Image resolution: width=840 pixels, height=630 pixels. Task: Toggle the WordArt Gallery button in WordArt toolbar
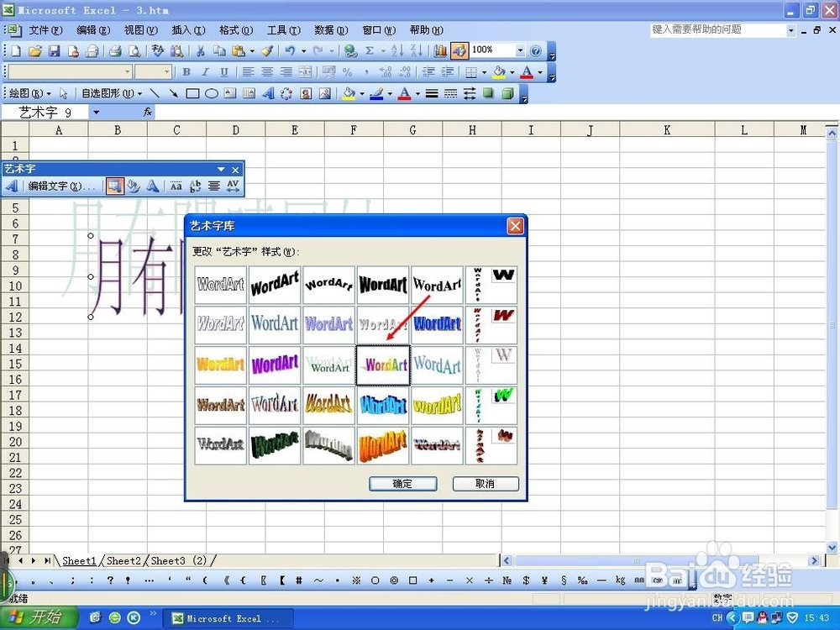pyautogui.click(x=114, y=186)
